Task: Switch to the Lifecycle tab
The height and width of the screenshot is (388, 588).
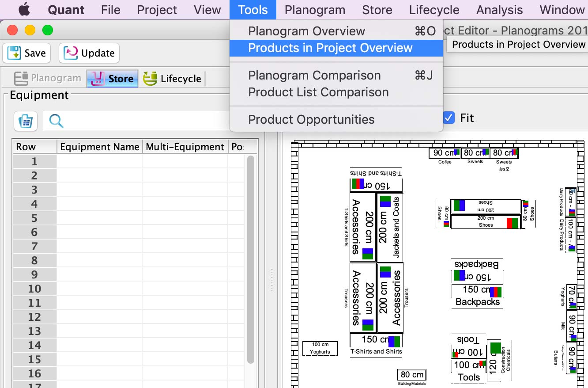Action: point(172,79)
